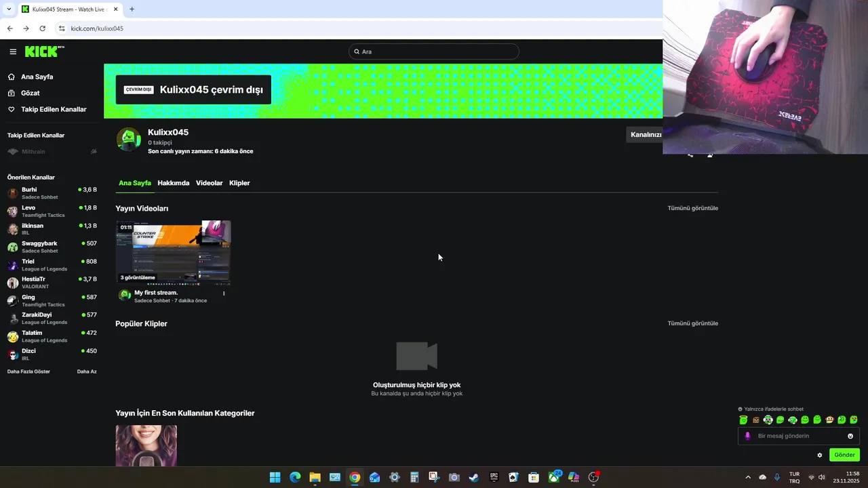Open the My first stream video thumbnail
The width and height of the screenshot is (868, 488).
174,252
